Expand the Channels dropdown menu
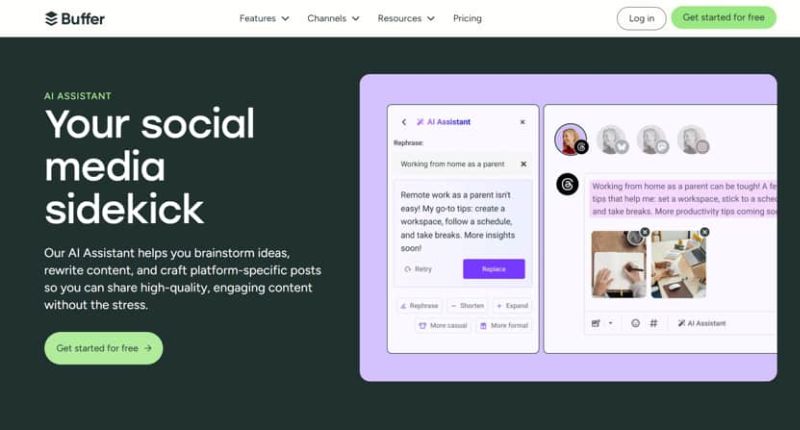The height and width of the screenshot is (430, 800). point(333,18)
